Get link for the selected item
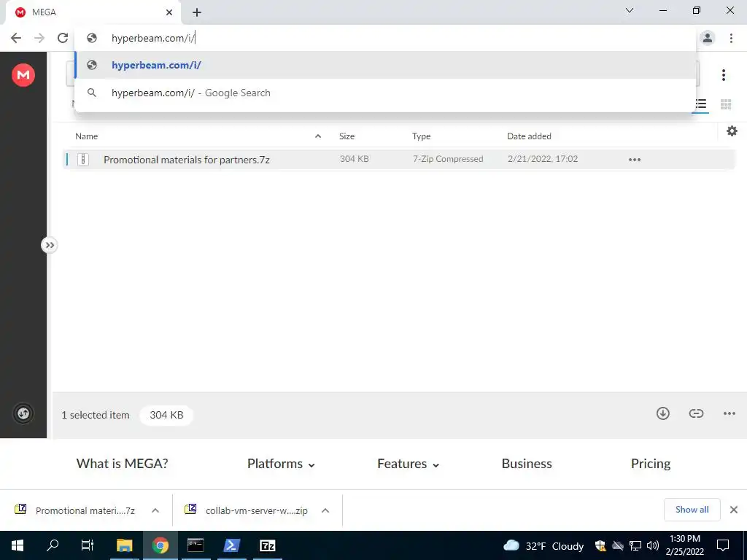The height and width of the screenshot is (560, 747). [696, 413]
